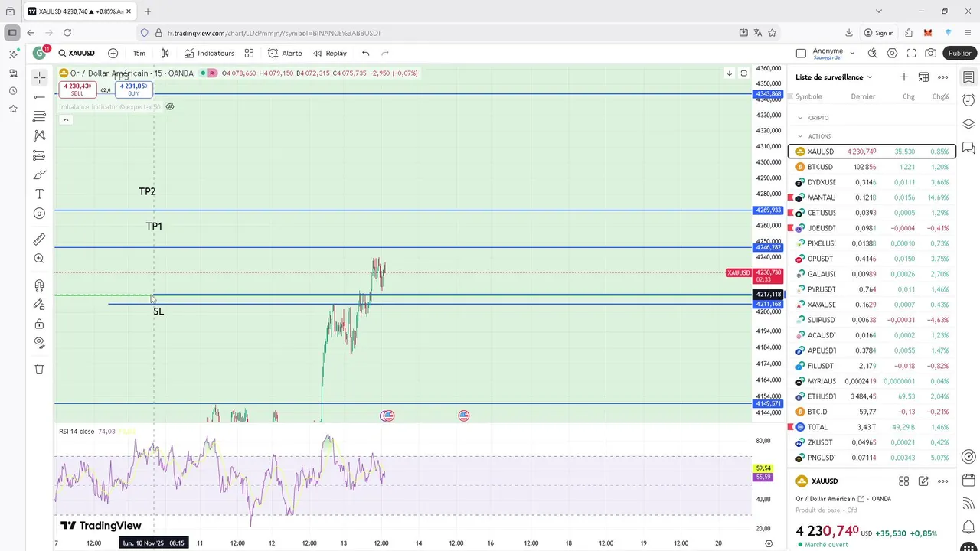Select the brush drawing tool
Screen dimensions: 980x551
[x=39, y=174]
